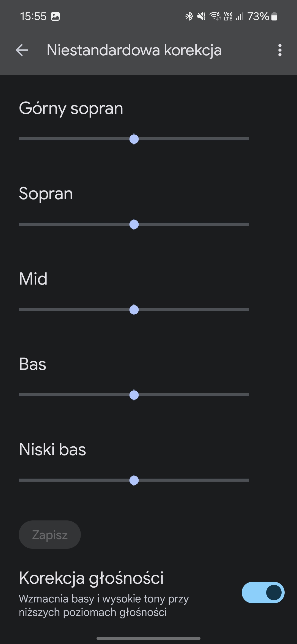Open the three-dot overflow menu
The height and width of the screenshot is (644, 297).
point(280,50)
